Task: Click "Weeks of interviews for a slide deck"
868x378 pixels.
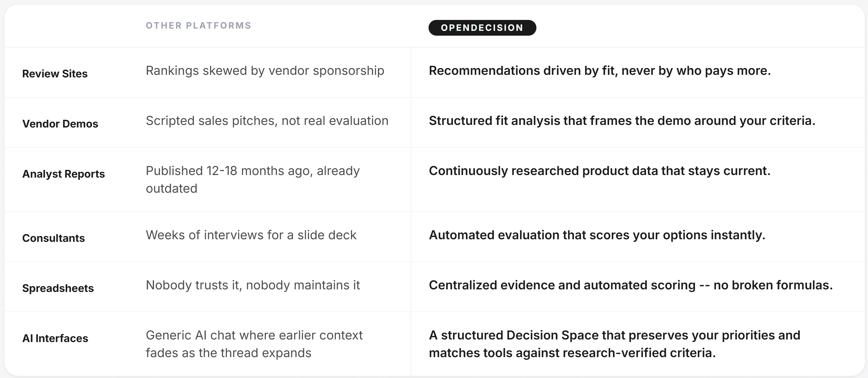Action: click(x=251, y=235)
